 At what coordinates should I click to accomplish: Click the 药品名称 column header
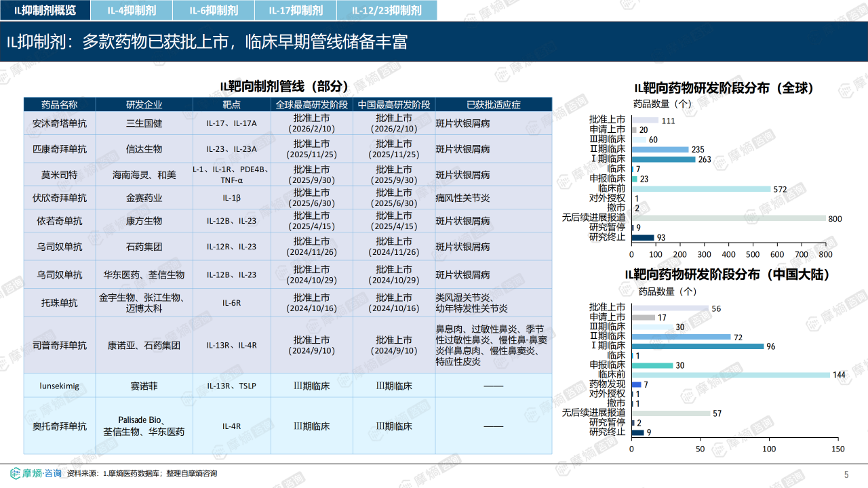(60, 104)
